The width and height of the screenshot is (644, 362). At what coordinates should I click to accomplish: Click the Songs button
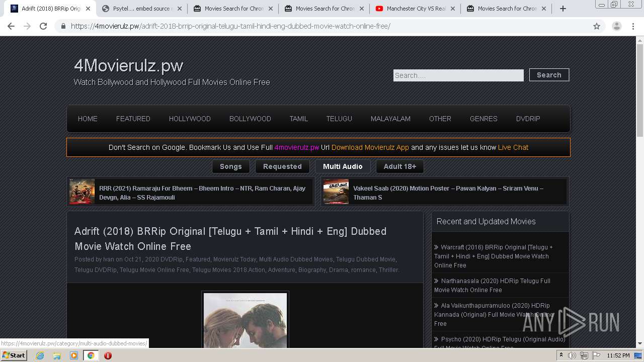[x=231, y=166]
